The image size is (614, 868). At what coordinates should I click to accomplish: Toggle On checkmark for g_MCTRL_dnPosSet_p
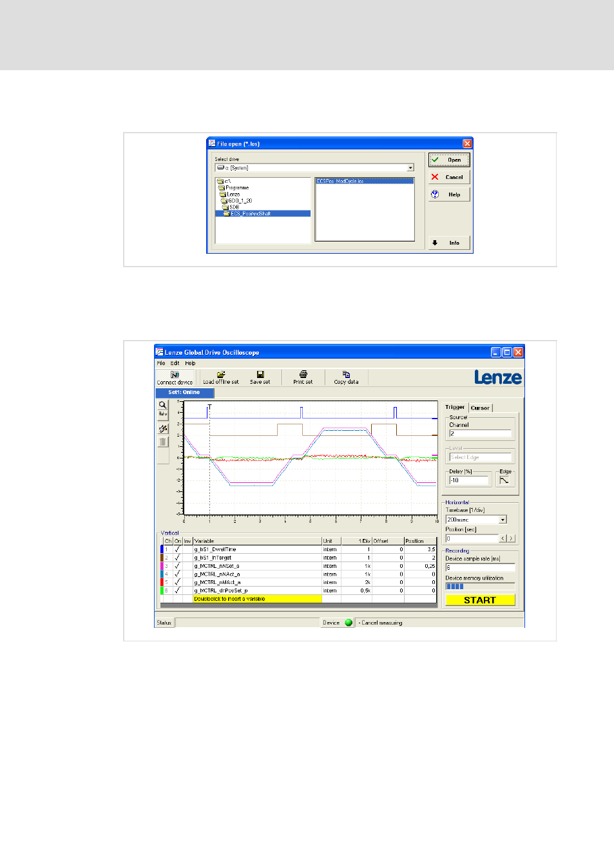click(177, 590)
